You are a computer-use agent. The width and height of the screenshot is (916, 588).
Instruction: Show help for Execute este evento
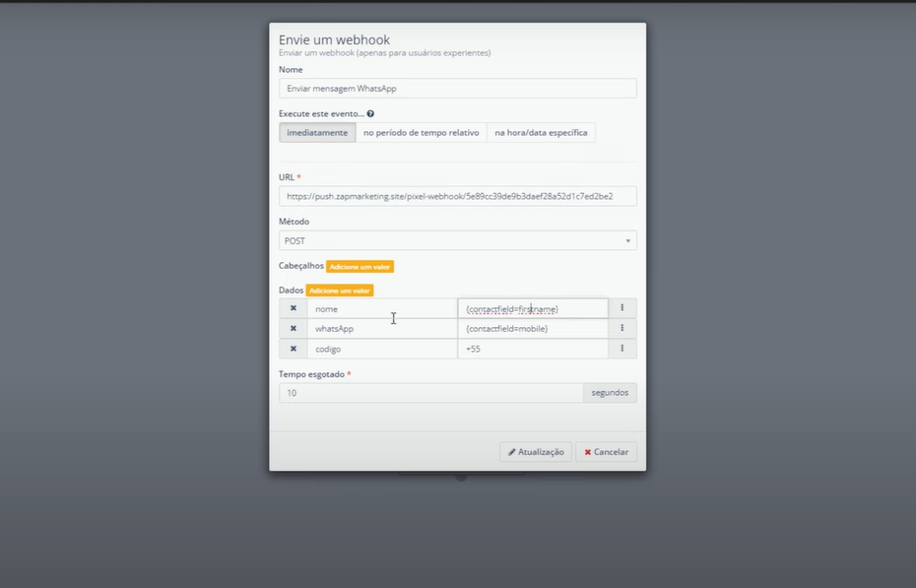[x=370, y=114]
